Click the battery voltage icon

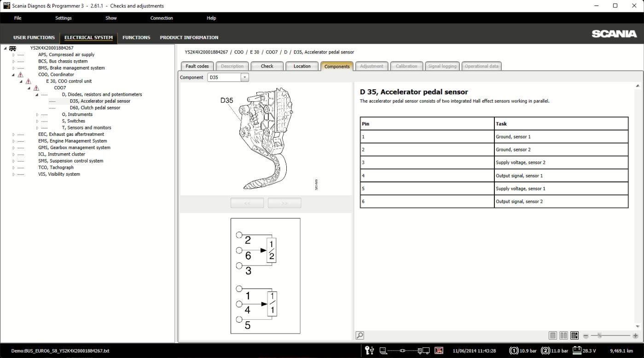click(577, 351)
